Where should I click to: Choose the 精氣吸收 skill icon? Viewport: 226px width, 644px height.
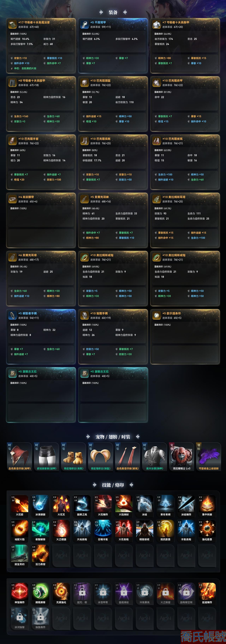(144, 529)
